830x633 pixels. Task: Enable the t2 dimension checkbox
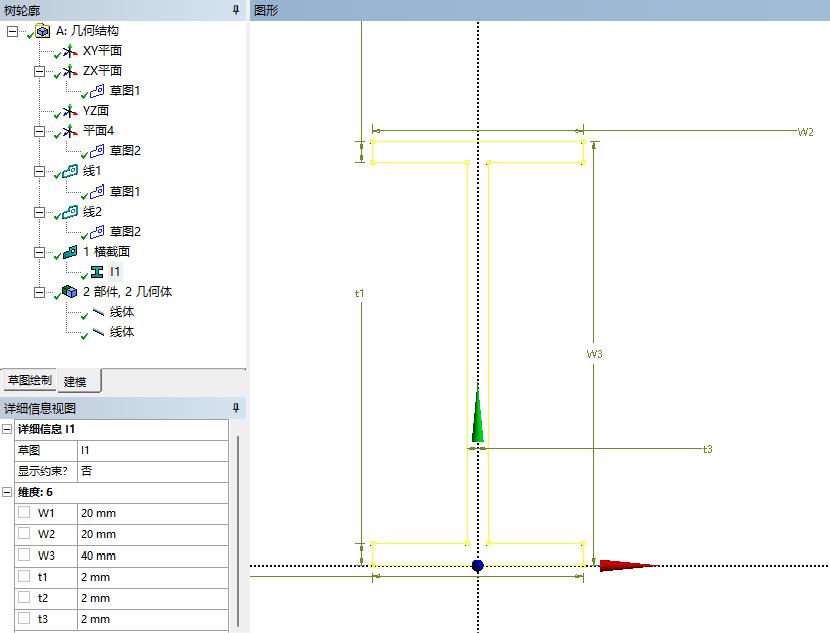click(23, 598)
